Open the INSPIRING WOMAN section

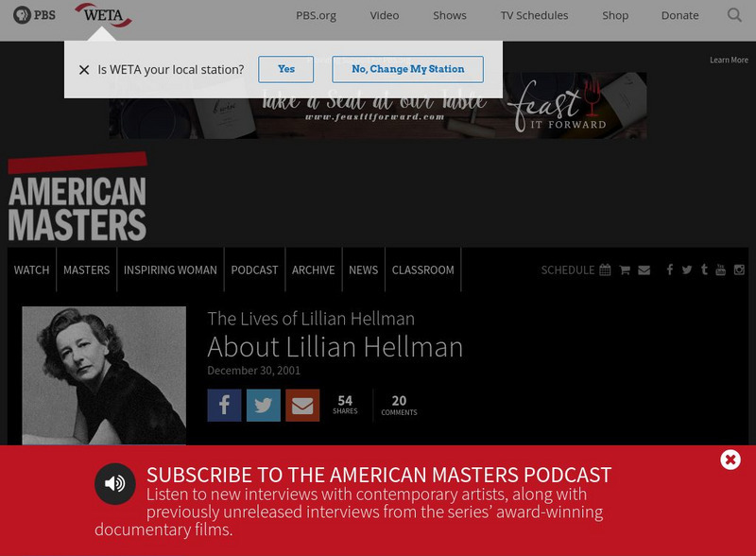pos(170,269)
